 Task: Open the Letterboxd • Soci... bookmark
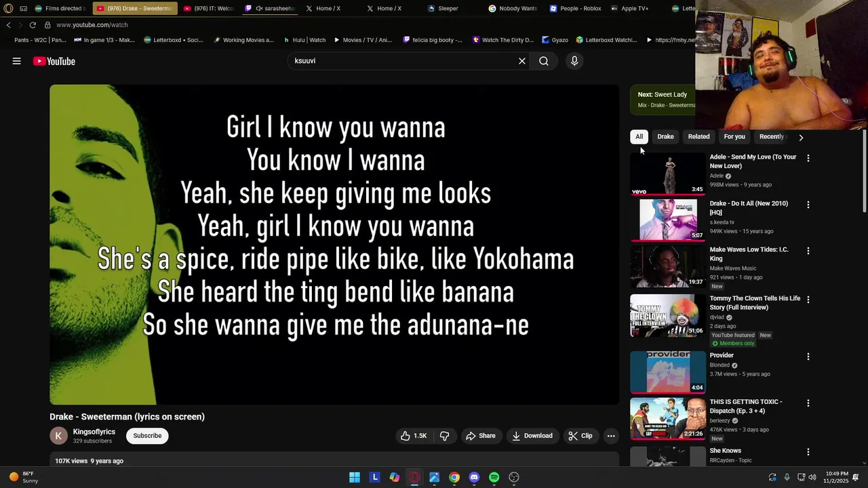174,40
